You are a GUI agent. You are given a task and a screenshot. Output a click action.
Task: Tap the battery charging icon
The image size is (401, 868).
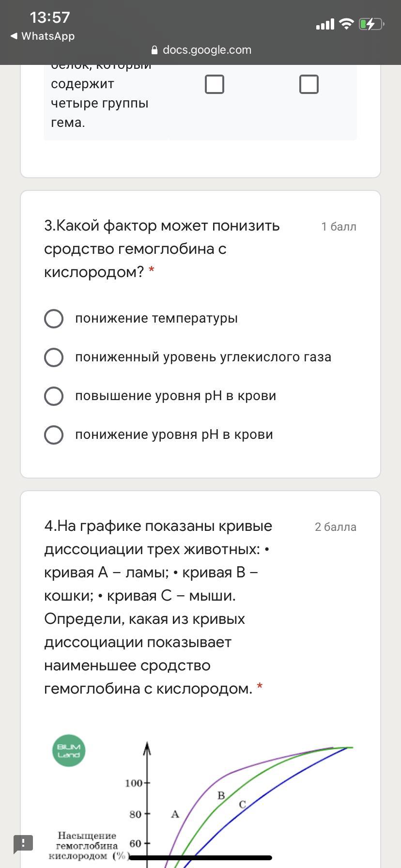tap(371, 24)
